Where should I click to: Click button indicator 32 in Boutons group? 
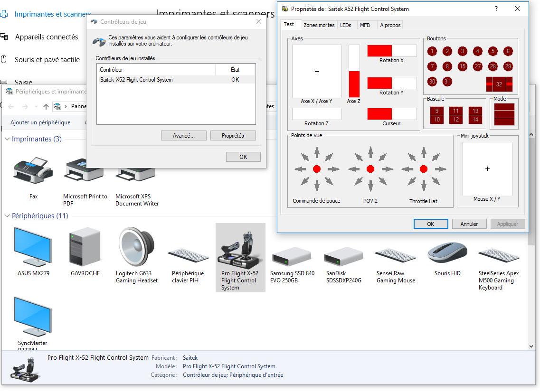(499, 84)
